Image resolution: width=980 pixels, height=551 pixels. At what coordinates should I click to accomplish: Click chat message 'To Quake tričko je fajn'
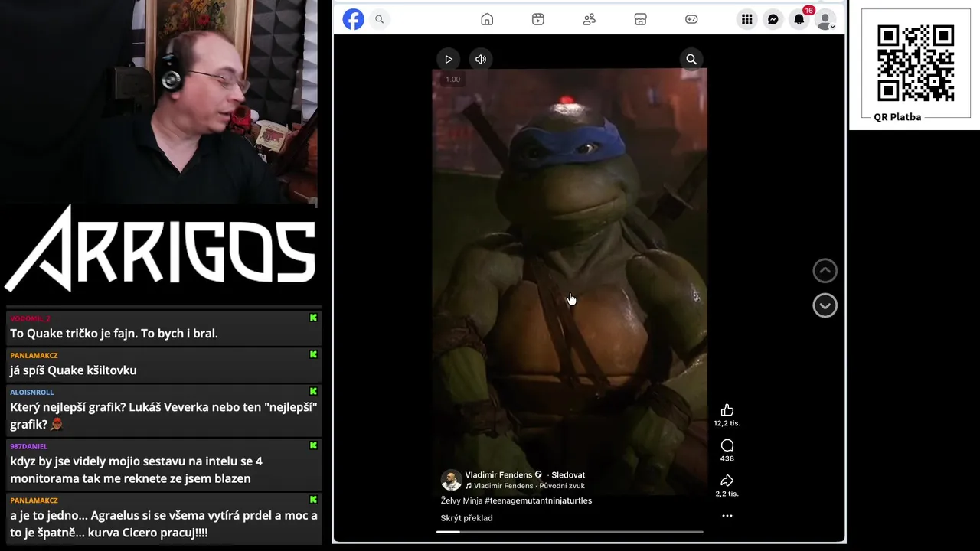114,334
